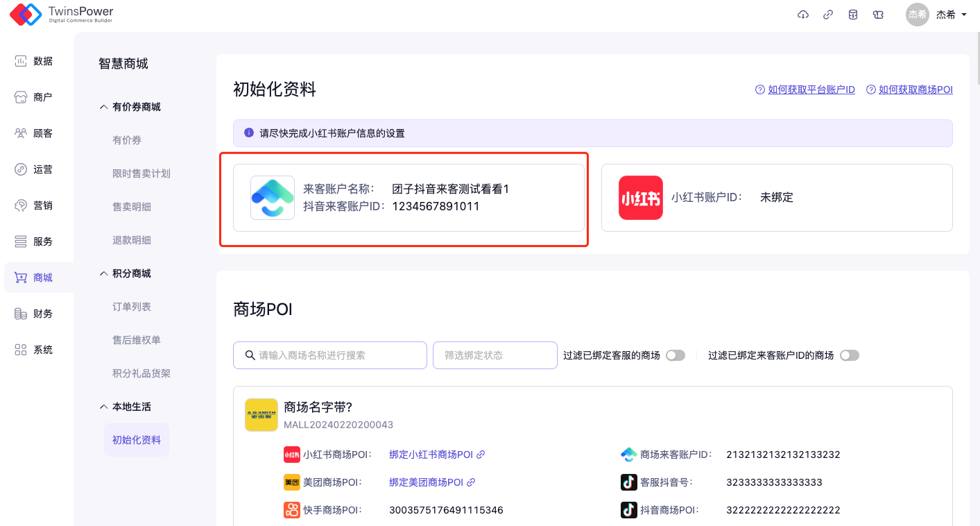Open the 数据 section in the sidebar
The width and height of the screenshot is (980, 526).
pyautogui.click(x=35, y=61)
